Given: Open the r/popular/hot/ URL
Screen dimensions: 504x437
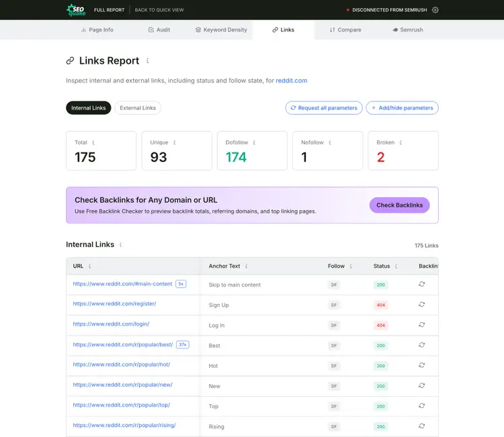Looking at the screenshot, I should click(x=122, y=365).
